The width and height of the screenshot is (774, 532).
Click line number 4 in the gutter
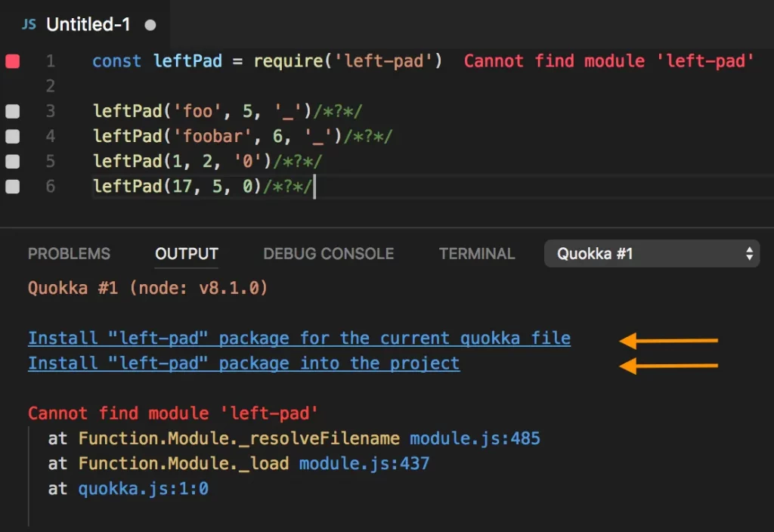coord(51,136)
